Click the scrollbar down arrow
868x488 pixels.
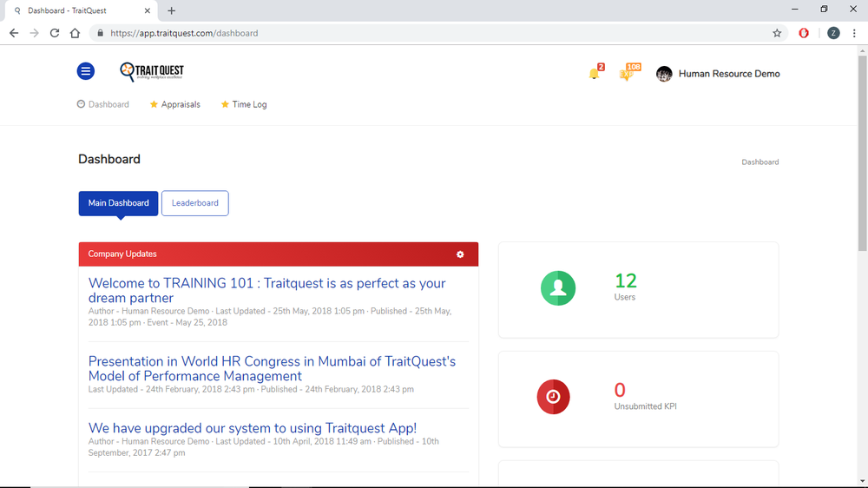point(863,482)
